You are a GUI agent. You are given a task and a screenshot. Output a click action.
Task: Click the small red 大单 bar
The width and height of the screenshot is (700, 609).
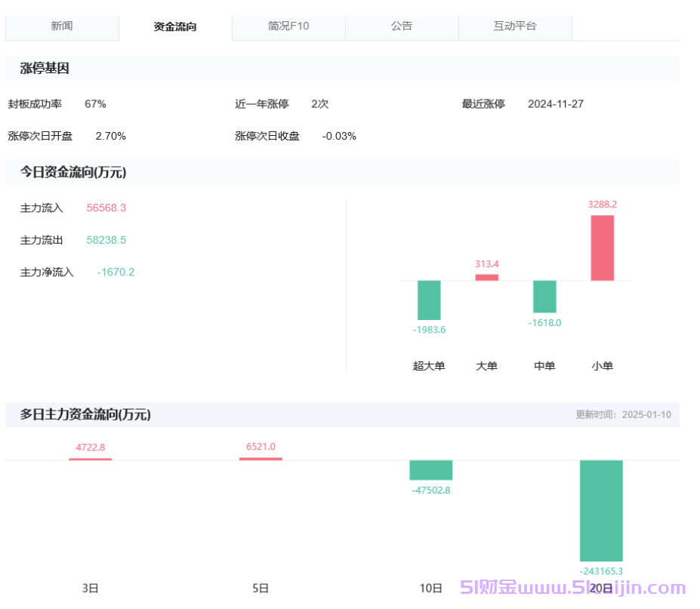486,277
